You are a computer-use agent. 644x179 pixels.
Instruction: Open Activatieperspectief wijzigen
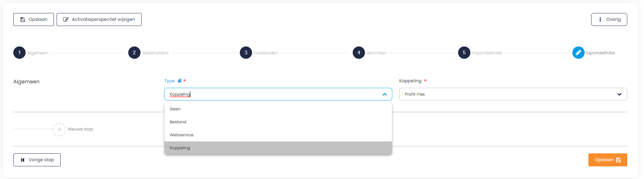99,19
